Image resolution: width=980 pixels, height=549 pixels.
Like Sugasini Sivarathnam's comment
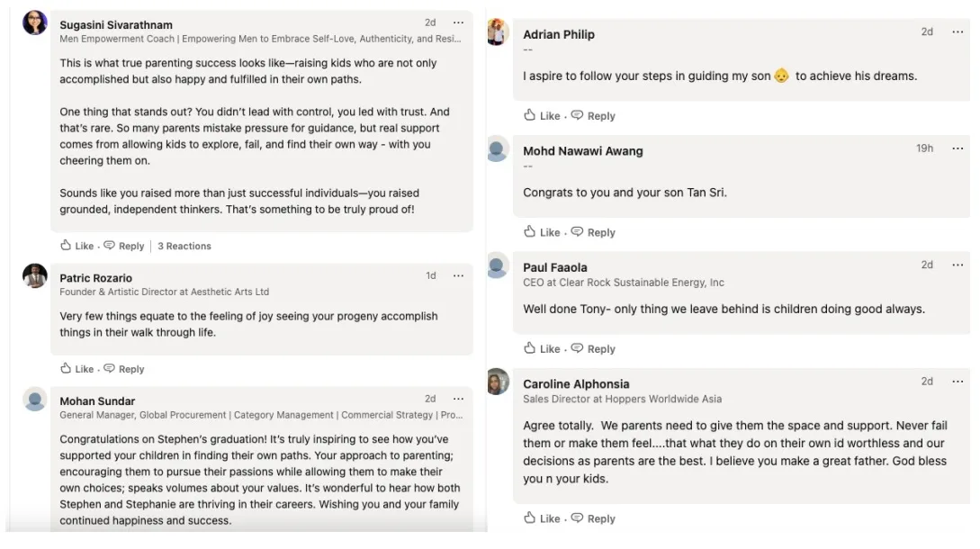click(77, 246)
